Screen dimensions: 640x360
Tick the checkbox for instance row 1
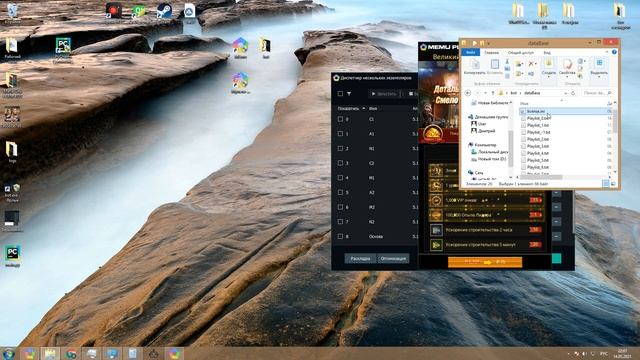(x=340, y=134)
